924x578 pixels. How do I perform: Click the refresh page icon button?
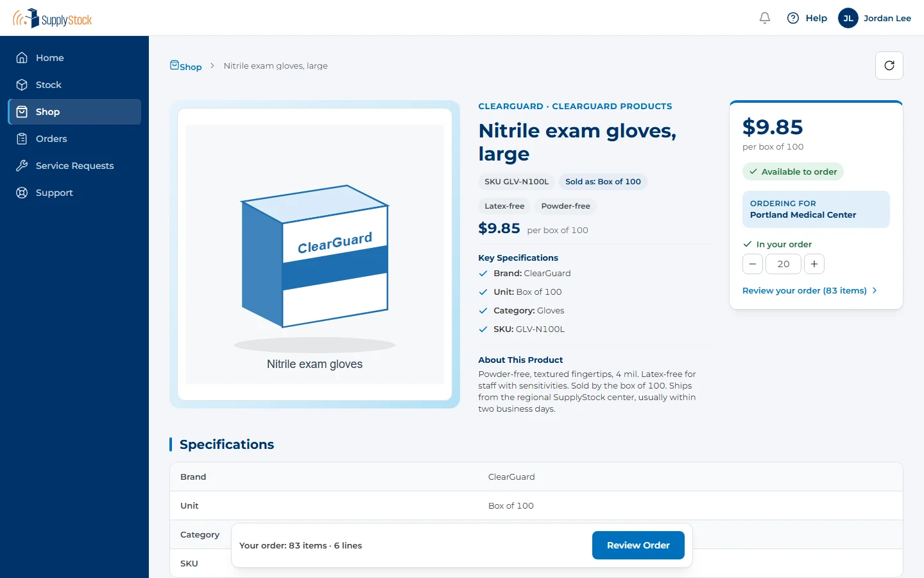point(889,66)
